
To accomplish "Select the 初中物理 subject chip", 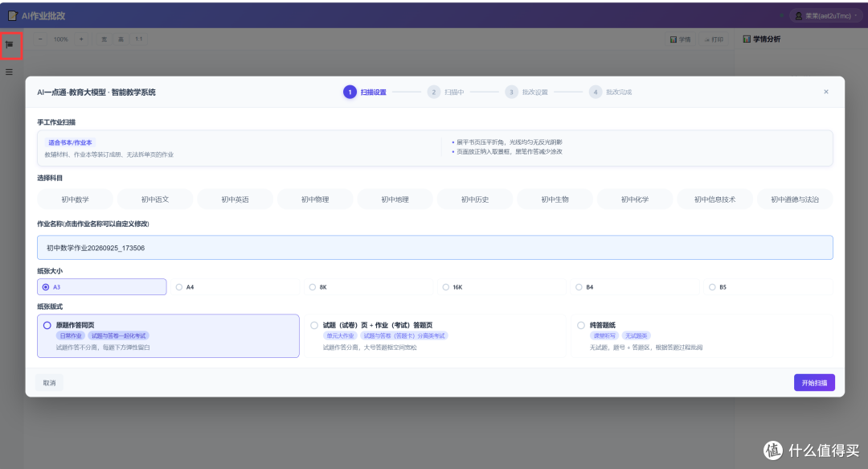I will point(315,200).
